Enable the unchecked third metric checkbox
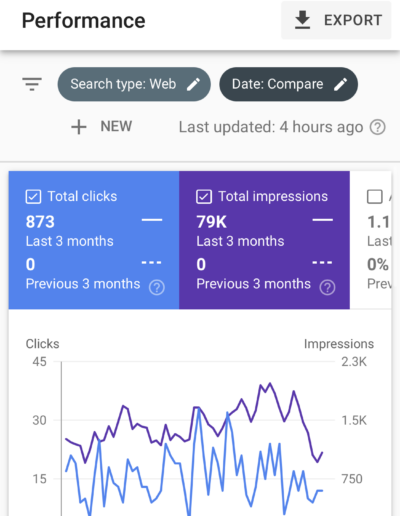Screen dimensions: 400x516 click(375, 197)
